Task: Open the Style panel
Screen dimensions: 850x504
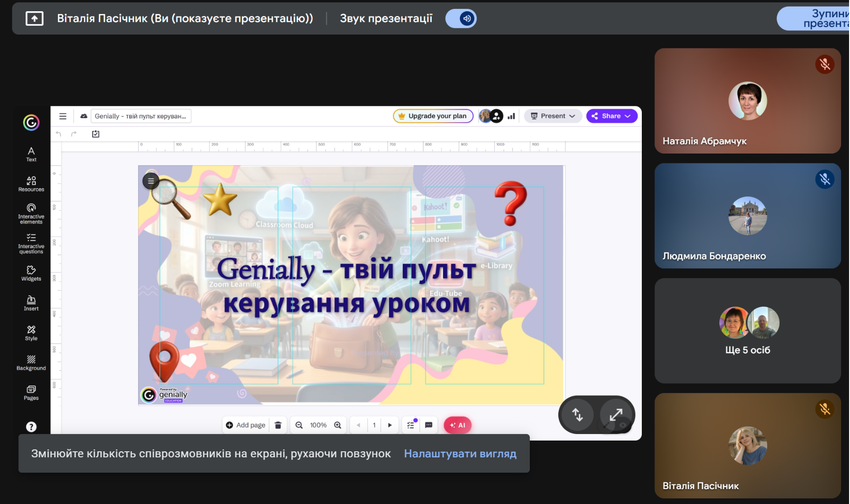Action: coord(31,333)
